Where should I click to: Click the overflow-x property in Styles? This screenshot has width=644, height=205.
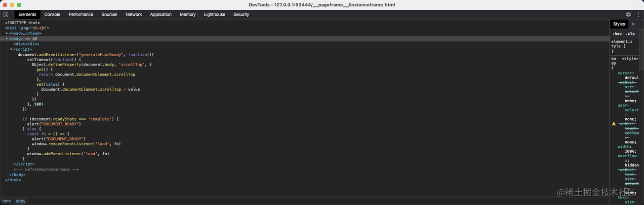click(628, 158)
